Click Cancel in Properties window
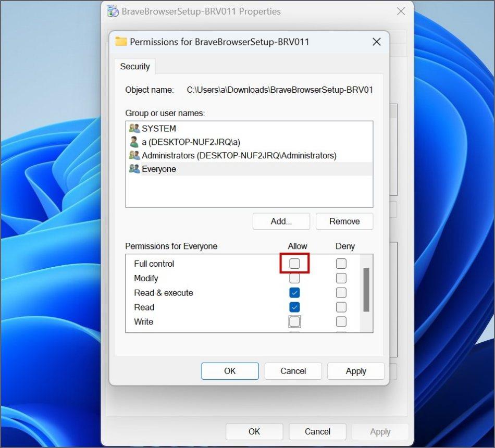This screenshot has width=495, height=448. pyautogui.click(x=317, y=431)
